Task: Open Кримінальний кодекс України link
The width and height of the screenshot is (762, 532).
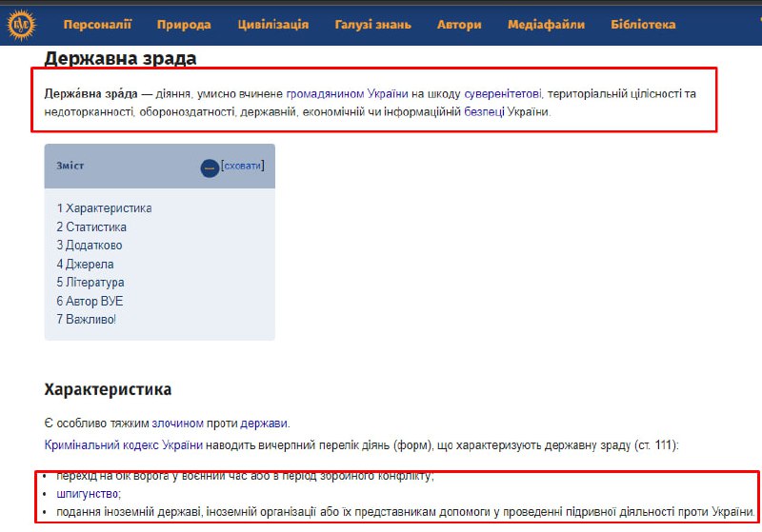Action: (x=124, y=443)
